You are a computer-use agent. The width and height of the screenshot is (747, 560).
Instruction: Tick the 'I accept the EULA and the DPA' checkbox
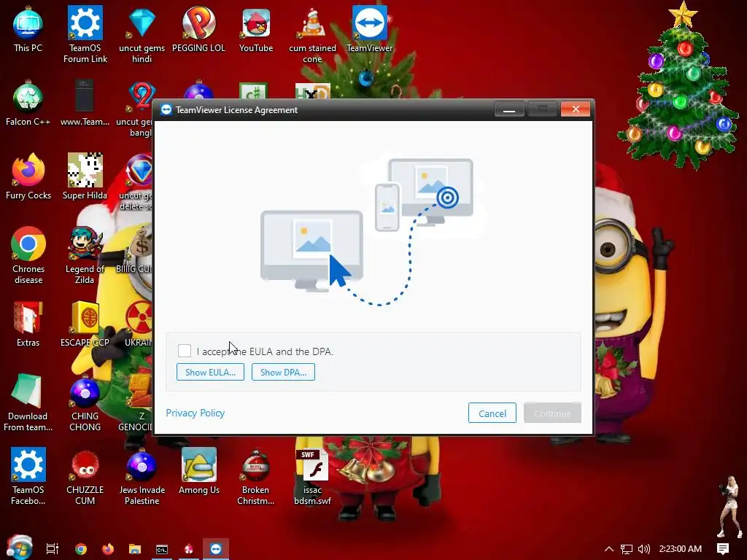point(185,351)
